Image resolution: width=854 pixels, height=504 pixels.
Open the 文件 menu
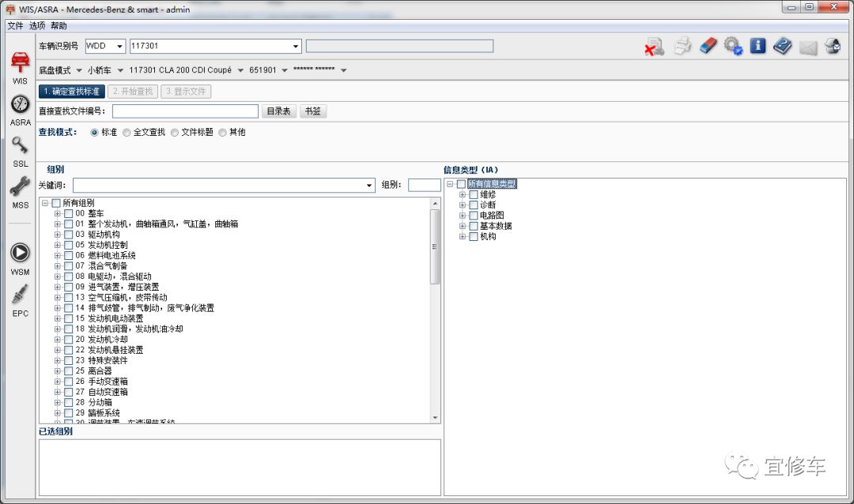(15, 25)
